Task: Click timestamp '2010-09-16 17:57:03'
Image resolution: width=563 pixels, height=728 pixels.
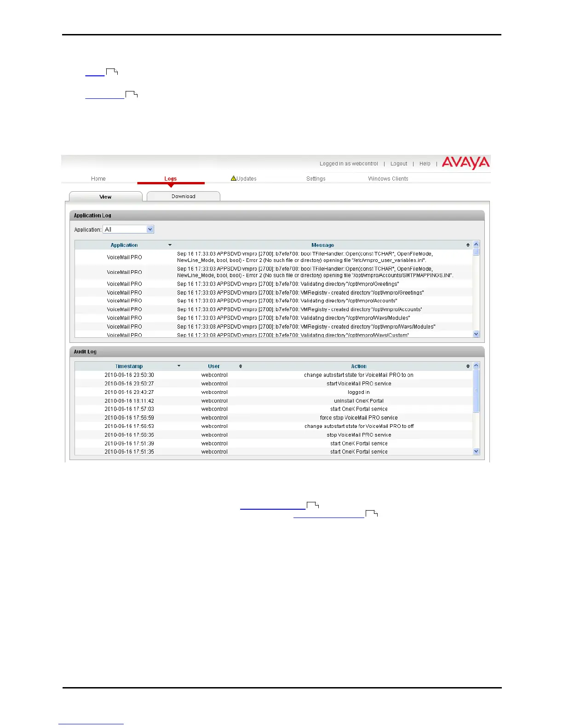Action: (x=129, y=409)
